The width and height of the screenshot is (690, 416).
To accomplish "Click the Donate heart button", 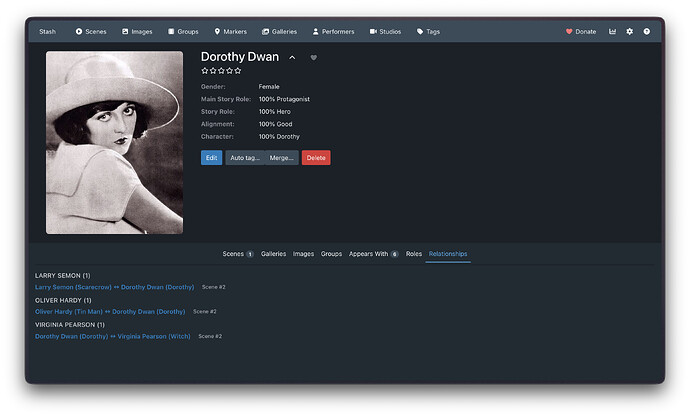I will tap(581, 32).
